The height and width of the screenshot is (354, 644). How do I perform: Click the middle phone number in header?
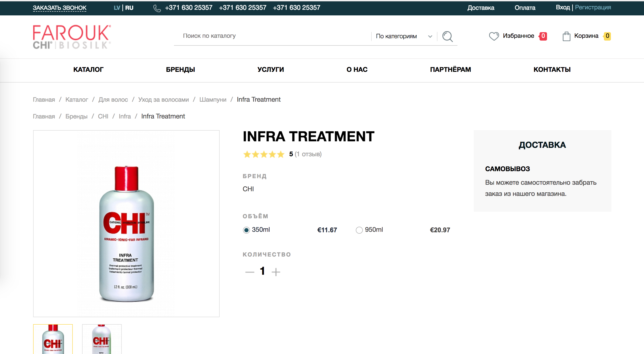pyautogui.click(x=242, y=8)
